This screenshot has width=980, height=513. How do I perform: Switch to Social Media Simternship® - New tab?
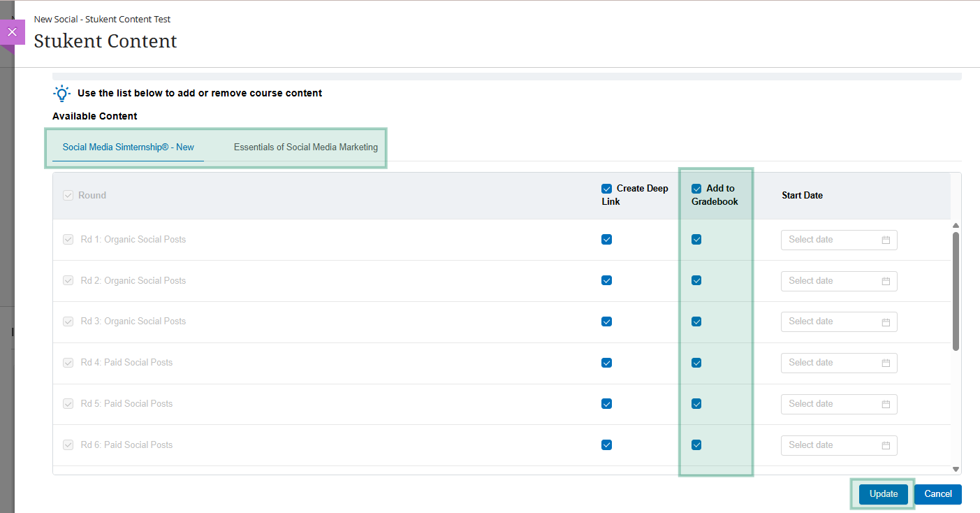click(x=129, y=147)
